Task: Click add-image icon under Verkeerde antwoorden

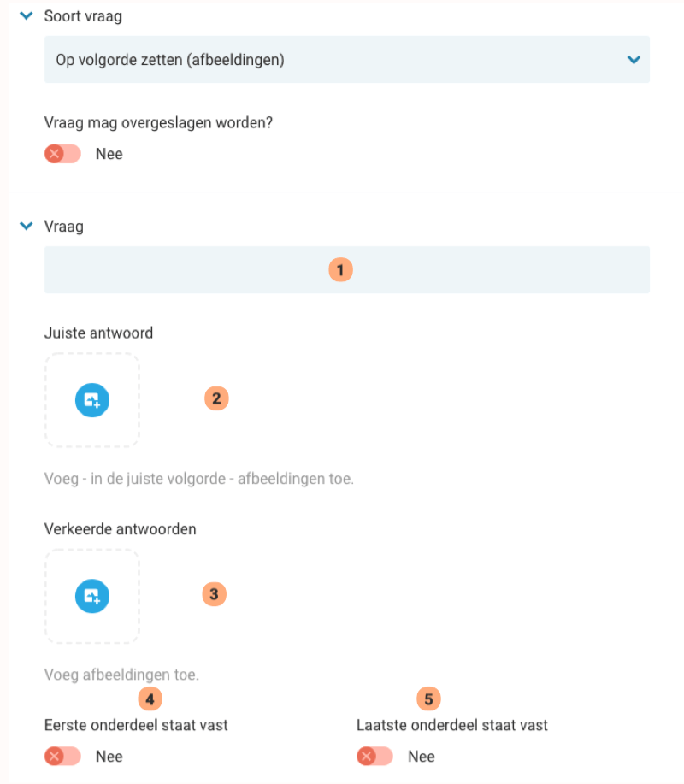Action: point(92,596)
